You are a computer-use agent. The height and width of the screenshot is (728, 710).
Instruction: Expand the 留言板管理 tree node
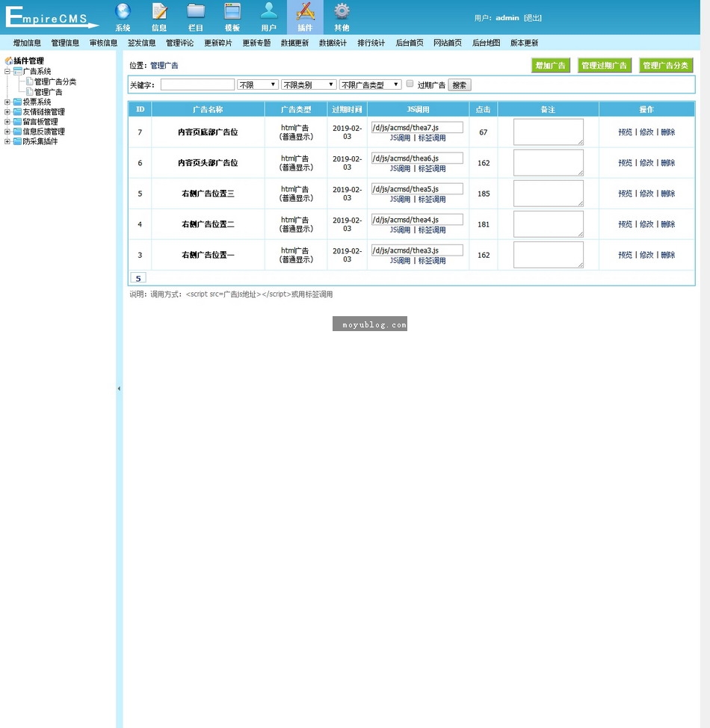[x=7, y=122]
